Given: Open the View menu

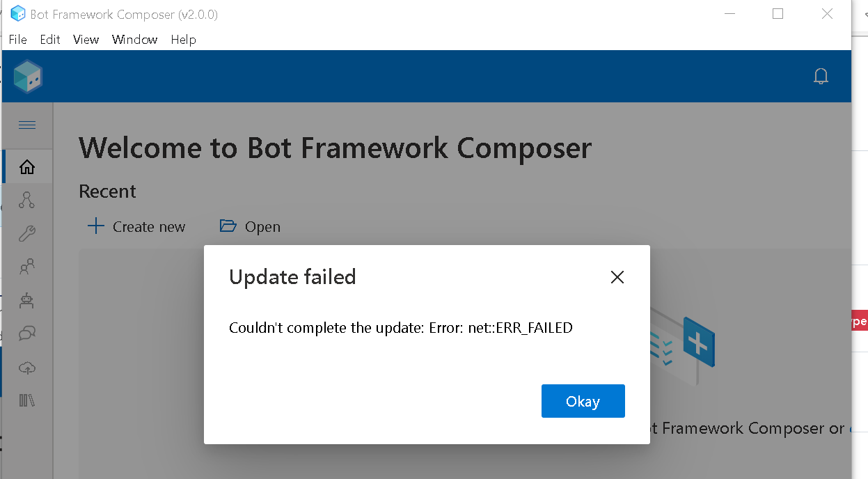Looking at the screenshot, I should 86,40.
